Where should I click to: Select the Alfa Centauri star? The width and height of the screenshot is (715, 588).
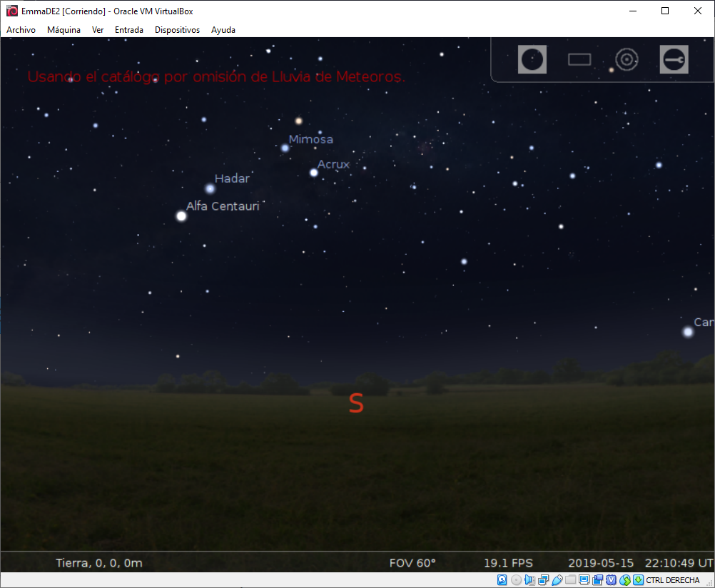(x=181, y=216)
